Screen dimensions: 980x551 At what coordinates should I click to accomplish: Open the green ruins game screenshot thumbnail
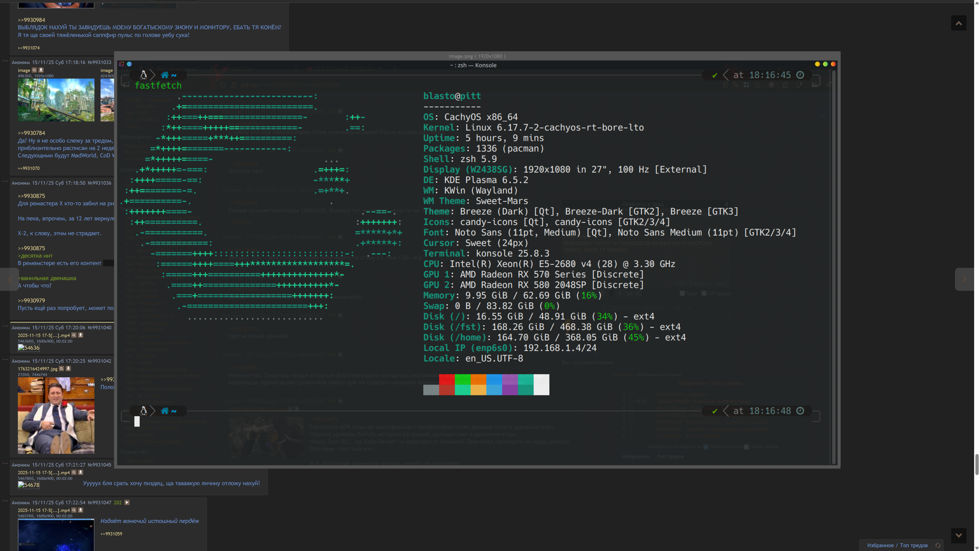click(56, 100)
